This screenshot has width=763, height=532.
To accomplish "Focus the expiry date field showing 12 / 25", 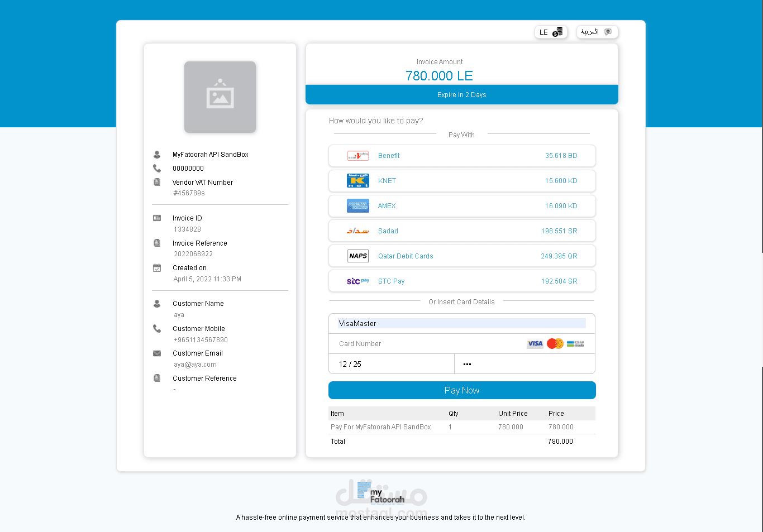I will (392, 364).
